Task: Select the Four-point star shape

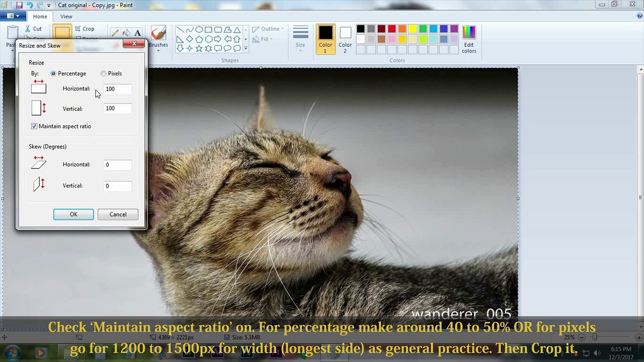Action: (x=190, y=49)
